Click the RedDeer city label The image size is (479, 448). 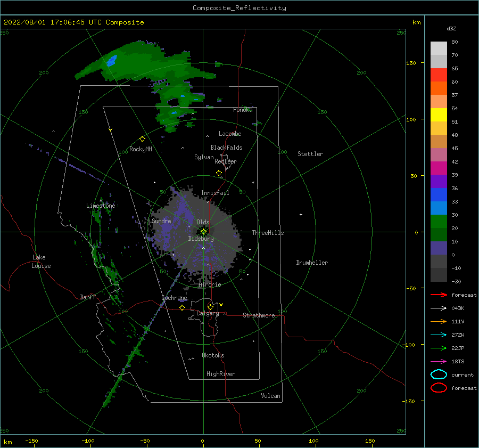click(x=226, y=161)
